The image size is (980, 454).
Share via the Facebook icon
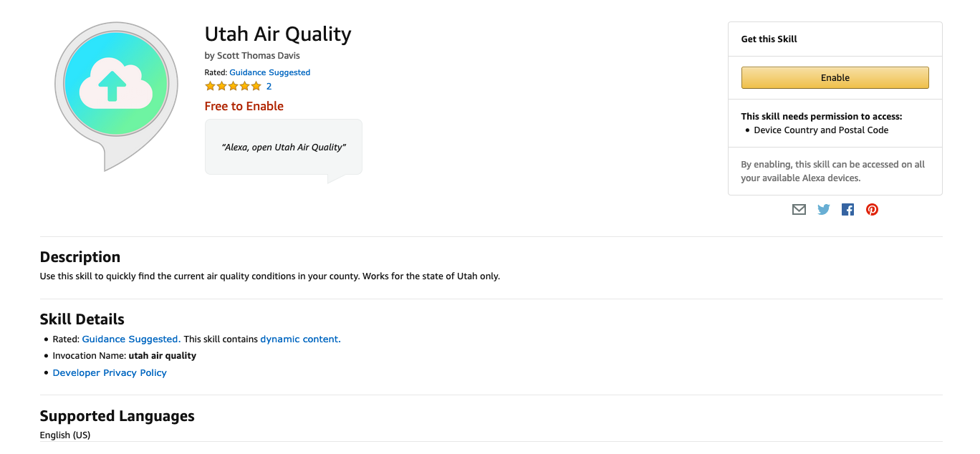pos(847,210)
